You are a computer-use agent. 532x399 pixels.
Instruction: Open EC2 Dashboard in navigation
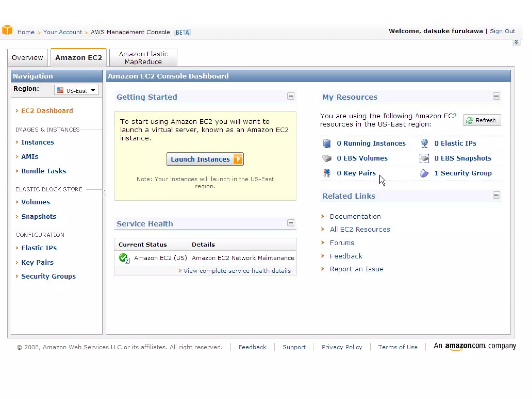(47, 111)
